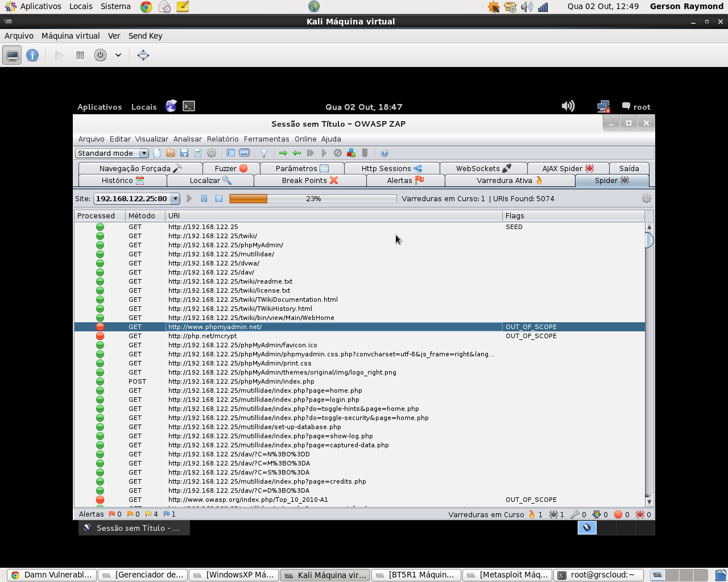Switch to the Break Points tab

(x=310, y=180)
